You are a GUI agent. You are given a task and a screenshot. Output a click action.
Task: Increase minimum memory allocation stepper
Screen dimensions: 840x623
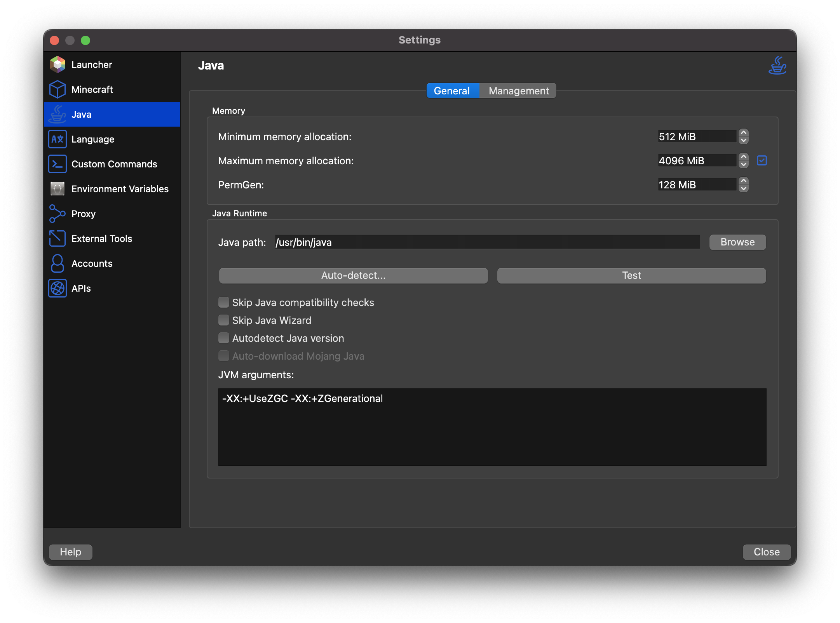pyautogui.click(x=744, y=133)
